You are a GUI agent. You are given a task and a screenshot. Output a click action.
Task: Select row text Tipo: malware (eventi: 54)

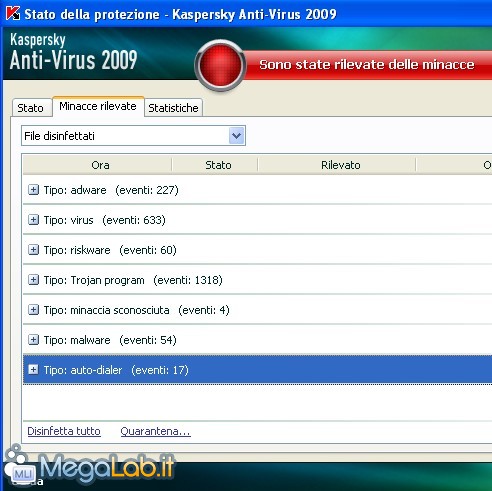coord(110,340)
